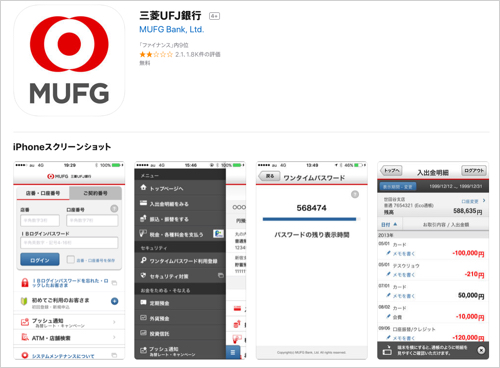Select 振込・振替をする in the side menu
The width and height of the screenshot is (500, 368).
[180, 219]
